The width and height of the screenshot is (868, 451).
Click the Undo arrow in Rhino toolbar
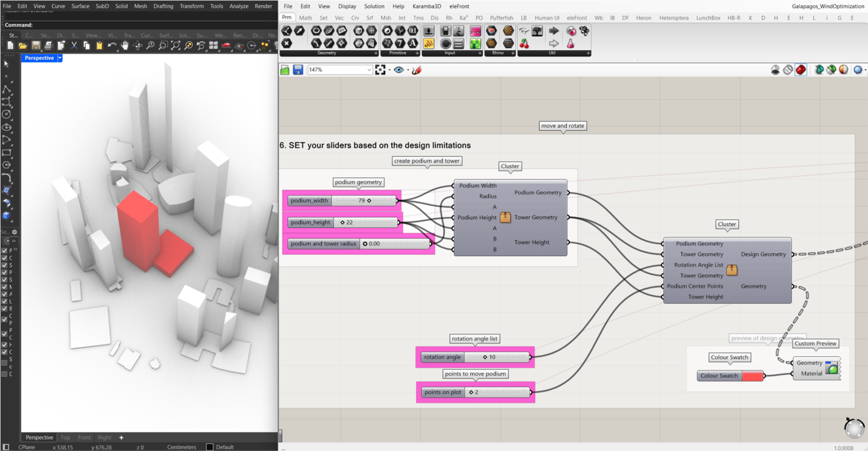112,46
